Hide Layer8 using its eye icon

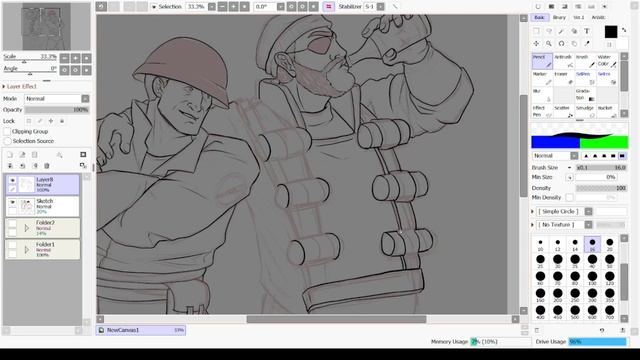(x=12, y=180)
